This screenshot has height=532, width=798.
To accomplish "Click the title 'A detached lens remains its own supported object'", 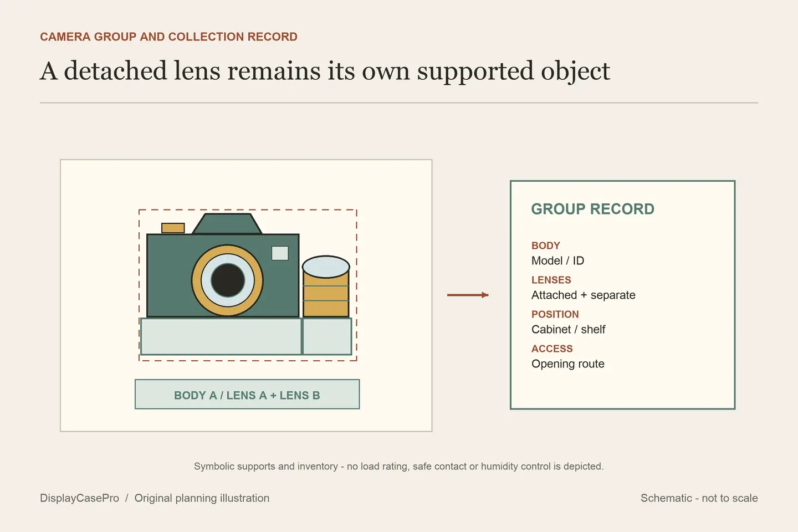I will pos(325,71).
